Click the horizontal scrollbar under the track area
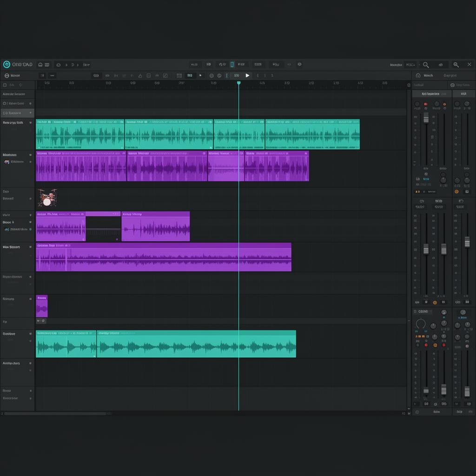 point(55,413)
